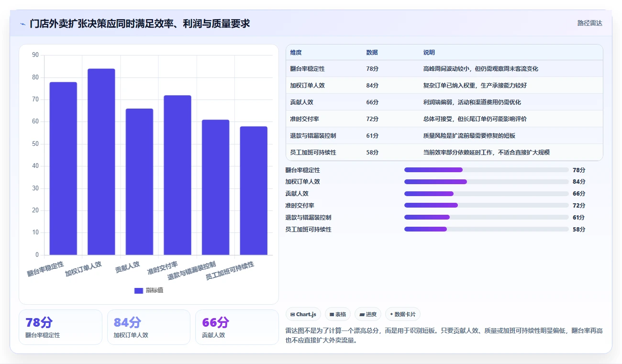Click the 员工加班可持续性 bar in chart
The width and height of the screenshot is (622, 364).
[254, 191]
